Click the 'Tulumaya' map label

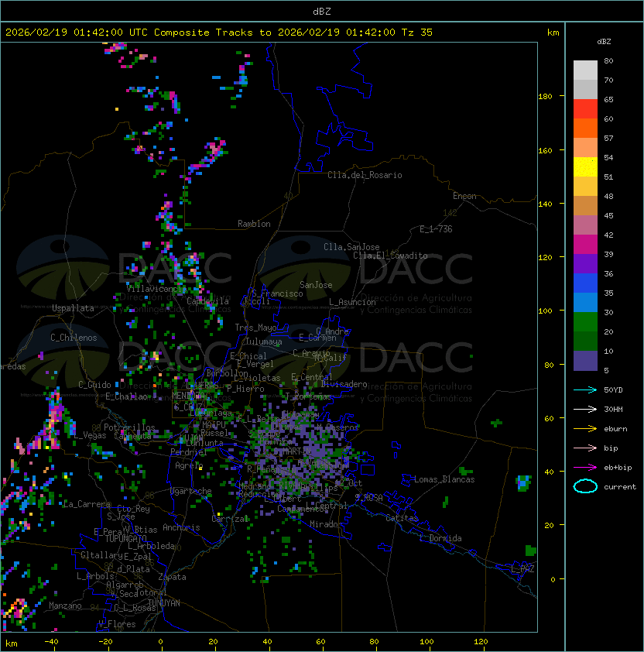coord(264,341)
